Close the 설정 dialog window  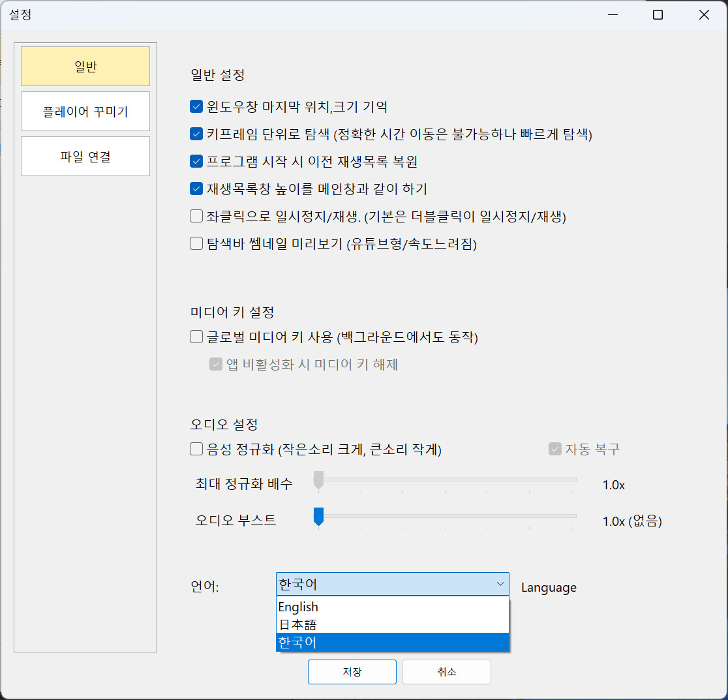click(704, 15)
